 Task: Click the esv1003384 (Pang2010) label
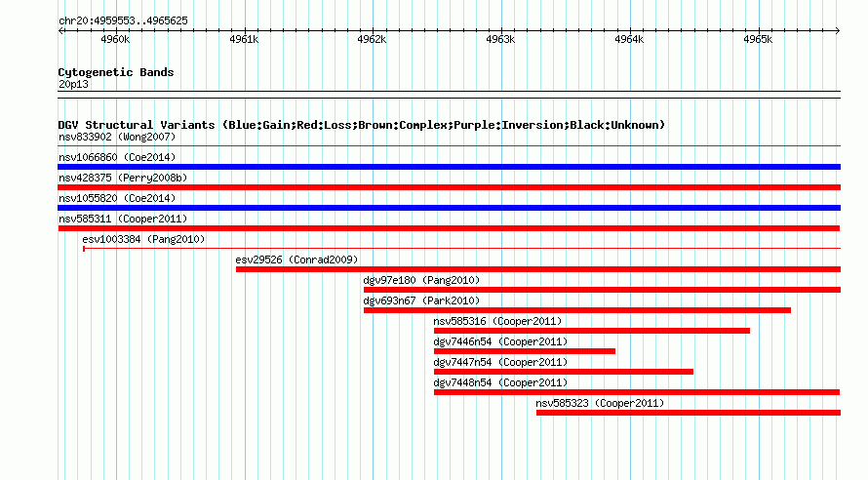coord(143,239)
